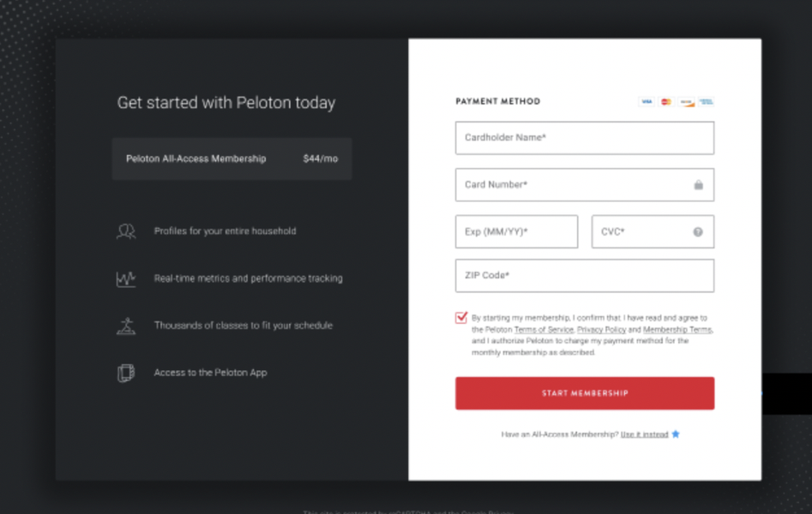Select the Peloton App phone icon
812x514 pixels.
[x=126, y=372]
